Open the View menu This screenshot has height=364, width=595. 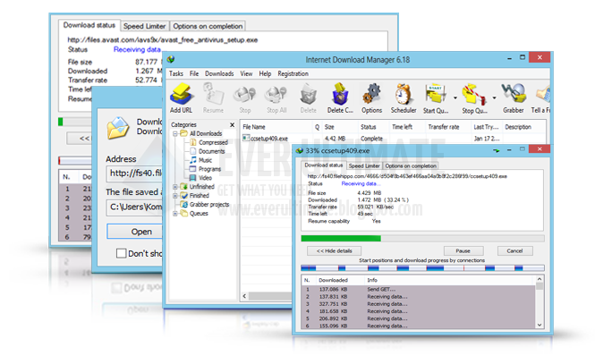coord(246,73)
